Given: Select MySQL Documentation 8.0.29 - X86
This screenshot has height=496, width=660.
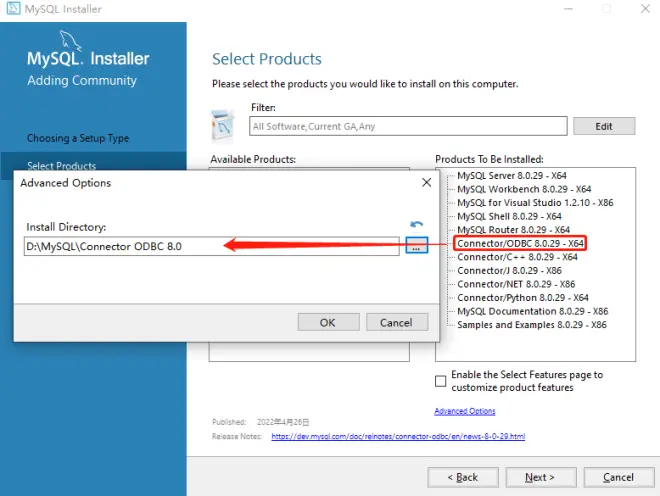Looking at the screenshot, I should (532, 311).
